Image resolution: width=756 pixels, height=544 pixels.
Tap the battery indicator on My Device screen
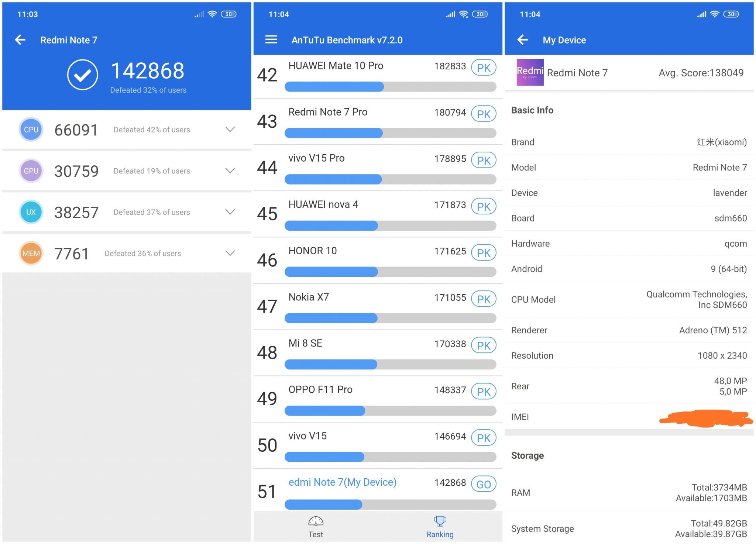pyautogui.click(x=731, y=14)
